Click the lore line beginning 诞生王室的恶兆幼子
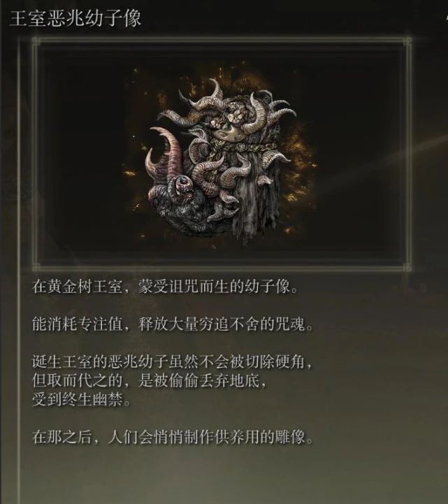The image size is (448, 504). tap(172, 362)
